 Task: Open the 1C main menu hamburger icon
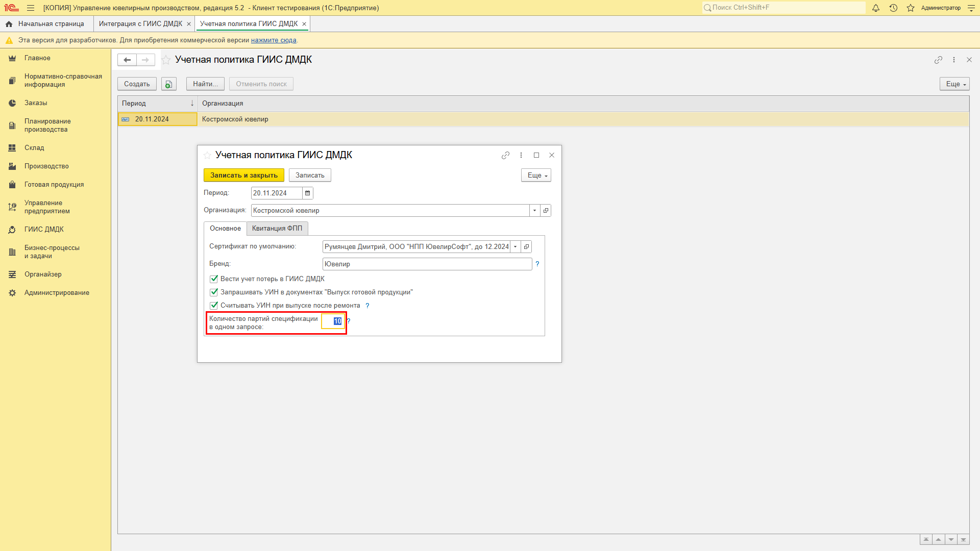coord(31,8)
